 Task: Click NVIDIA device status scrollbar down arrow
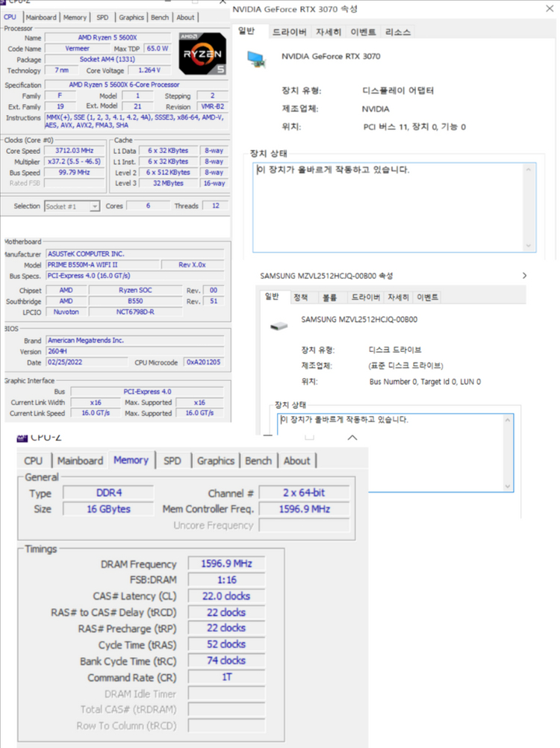tap(528, 245)
